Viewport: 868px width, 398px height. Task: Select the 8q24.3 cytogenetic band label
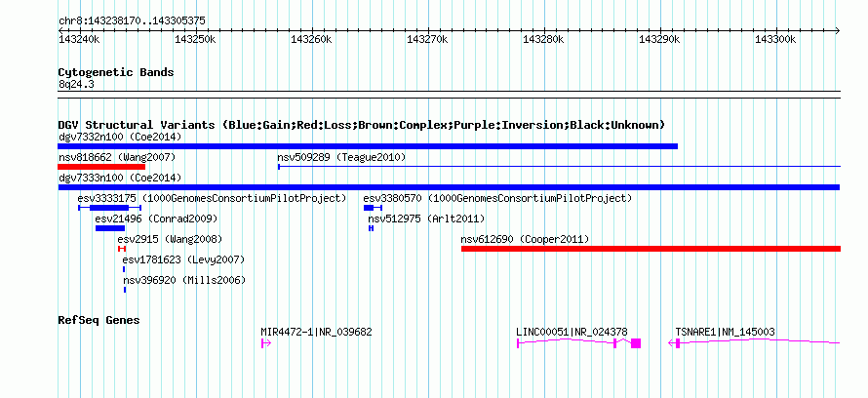pyautogui.click(x=76, y=84)
